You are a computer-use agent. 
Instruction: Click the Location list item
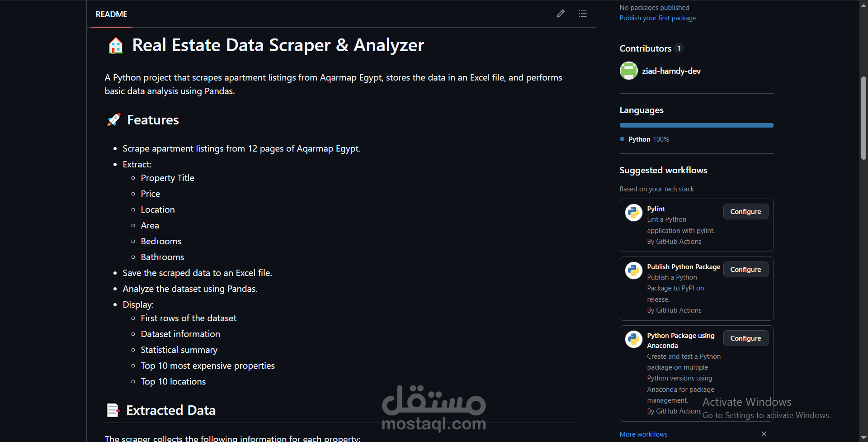[158, 209]
